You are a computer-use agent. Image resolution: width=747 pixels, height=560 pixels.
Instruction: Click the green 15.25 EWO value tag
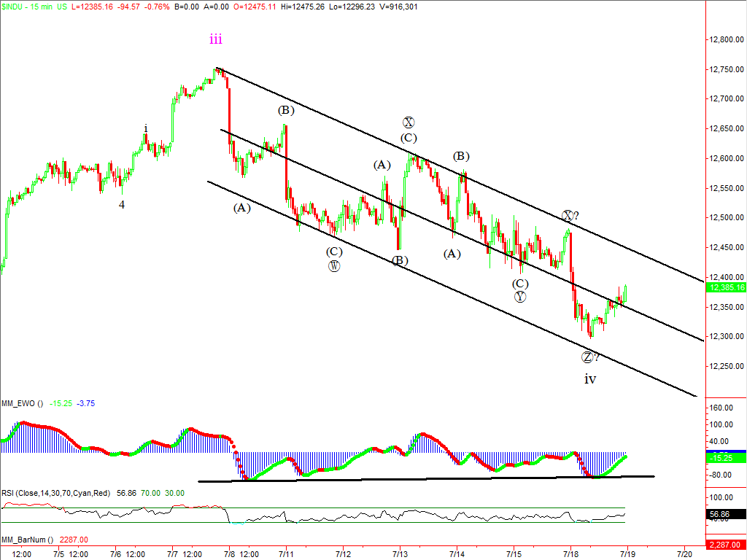tap(726, 456)
